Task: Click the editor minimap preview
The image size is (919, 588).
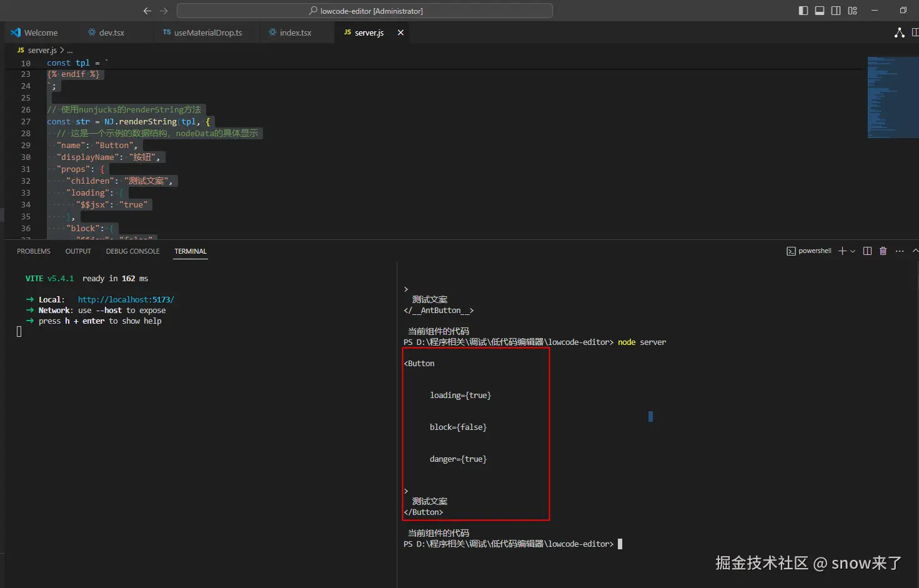Action: point(892,97)
